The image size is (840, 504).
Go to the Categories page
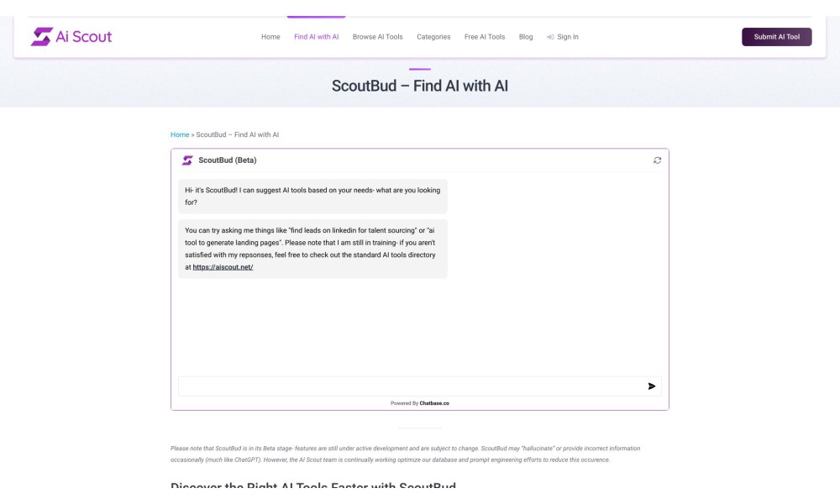(433, 37)
